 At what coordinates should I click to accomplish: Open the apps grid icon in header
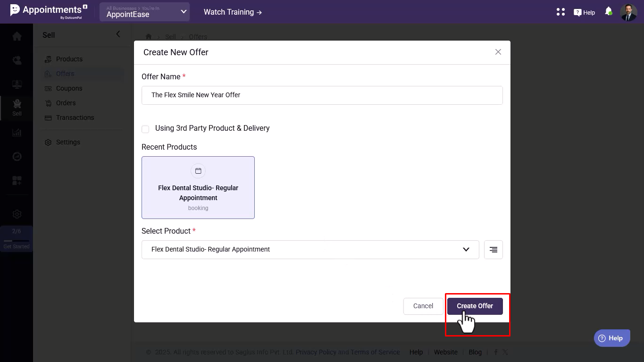(x=560, y=12)
